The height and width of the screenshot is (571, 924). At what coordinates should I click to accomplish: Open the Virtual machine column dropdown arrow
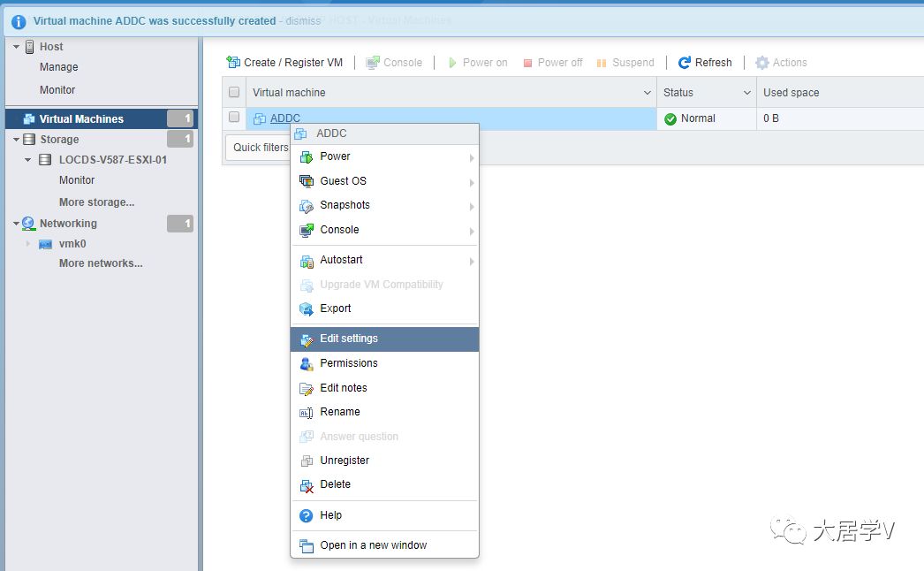pyautogui.click(x=647, y=93)
